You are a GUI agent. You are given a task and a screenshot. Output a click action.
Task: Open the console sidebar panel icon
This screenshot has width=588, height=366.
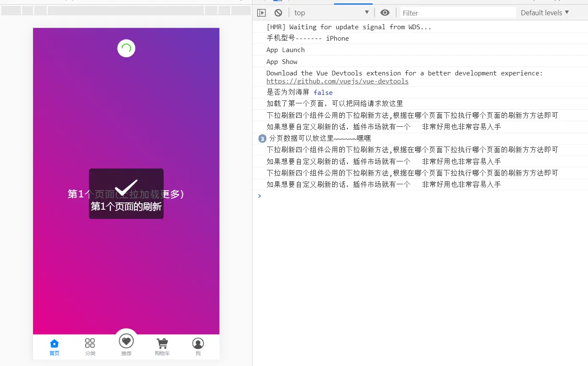pyautogui.click(x=261, y=12)
